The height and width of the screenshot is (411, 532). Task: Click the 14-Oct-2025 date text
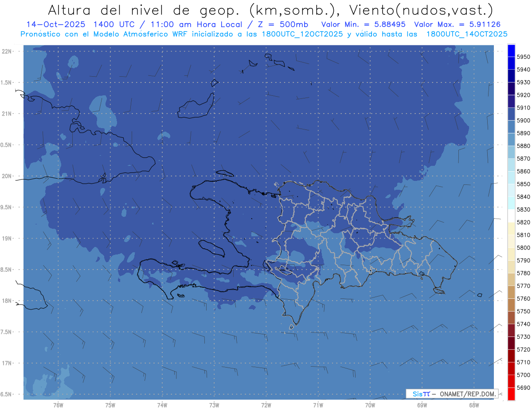pos(54,24)
